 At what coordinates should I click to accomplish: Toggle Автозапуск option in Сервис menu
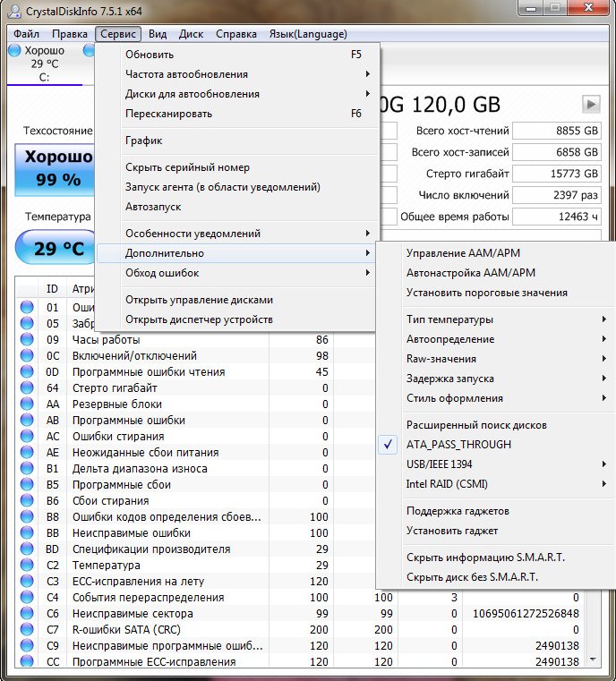tap(236, 207)
